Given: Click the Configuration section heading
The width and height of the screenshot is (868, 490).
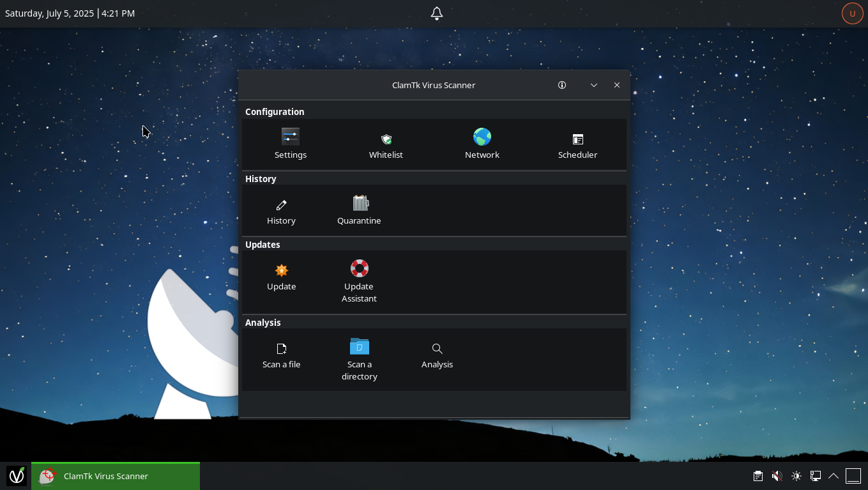Looking at the screenshot, I should pos(275,112).
